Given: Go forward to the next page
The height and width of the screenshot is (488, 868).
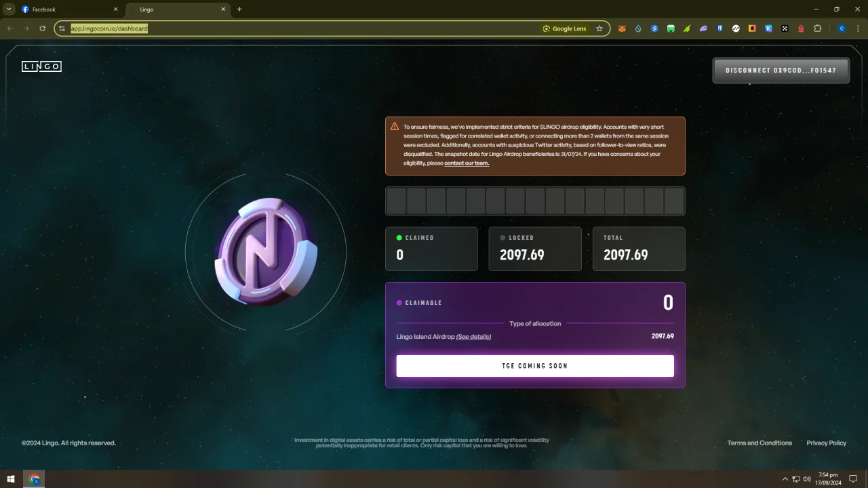Looking at the screenshot, I should point(26,28).
